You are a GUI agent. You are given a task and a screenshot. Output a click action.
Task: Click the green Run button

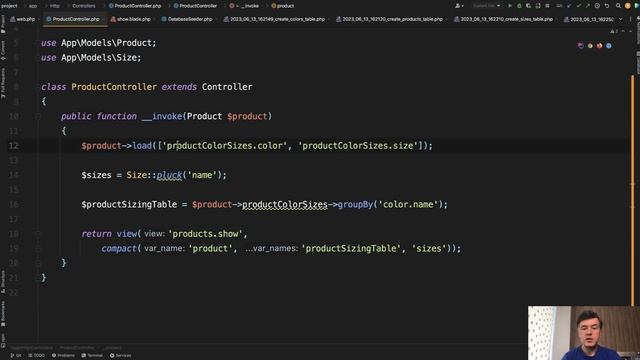coord(510,6)
